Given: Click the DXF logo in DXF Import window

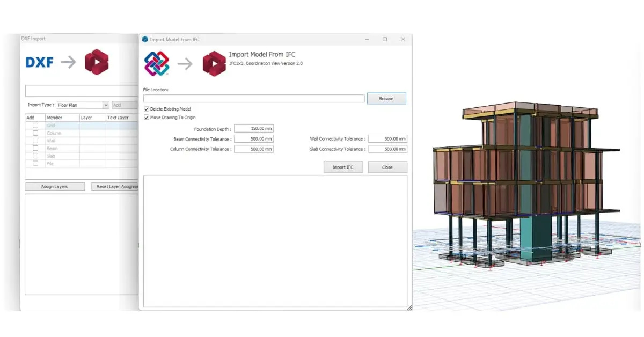Looking at the screenshot, I should (40, 62).
